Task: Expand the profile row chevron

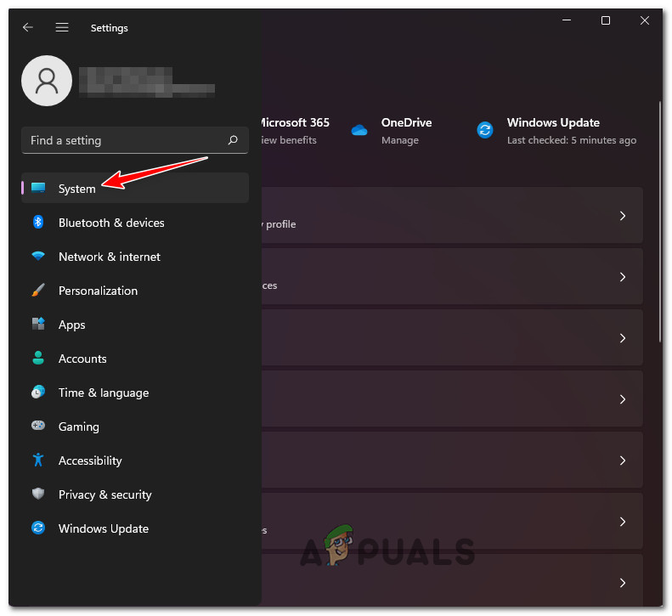Action: (x=623, y=216)
